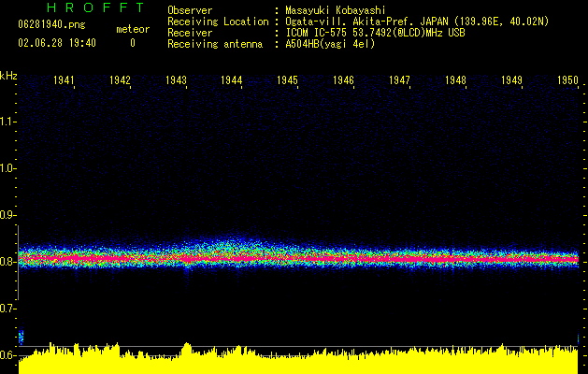Click the A504HB(yagi 4el) antenna value
The height and width of the screenshot is (374, 588).
tap(331, 44)
